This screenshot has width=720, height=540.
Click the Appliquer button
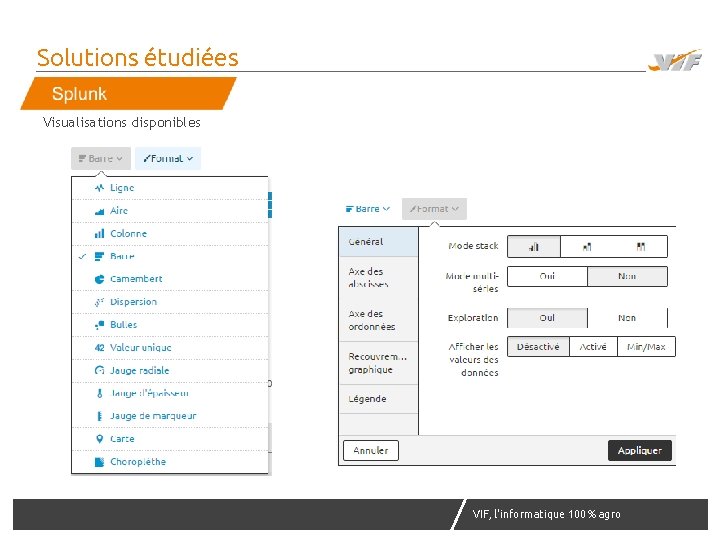(640, 450)
